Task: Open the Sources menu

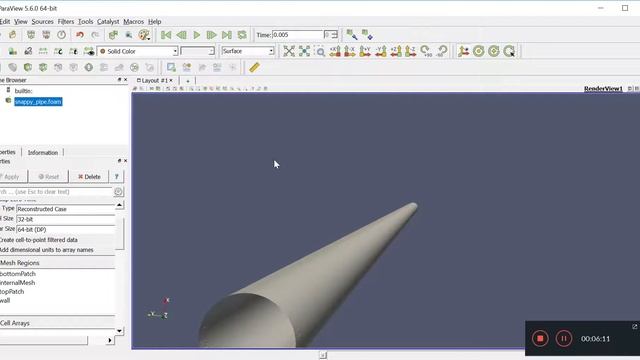Action: pos(42,22)
